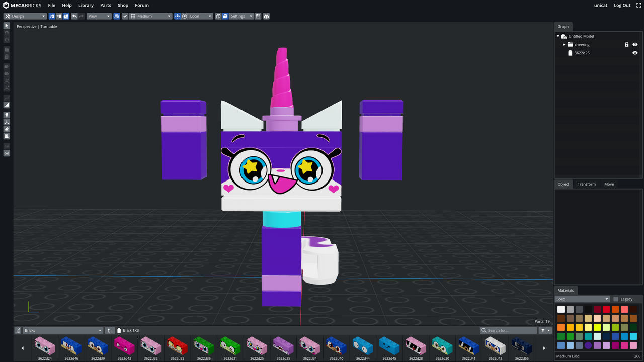Click the magnet tool in left sidebar

[7, 32]
